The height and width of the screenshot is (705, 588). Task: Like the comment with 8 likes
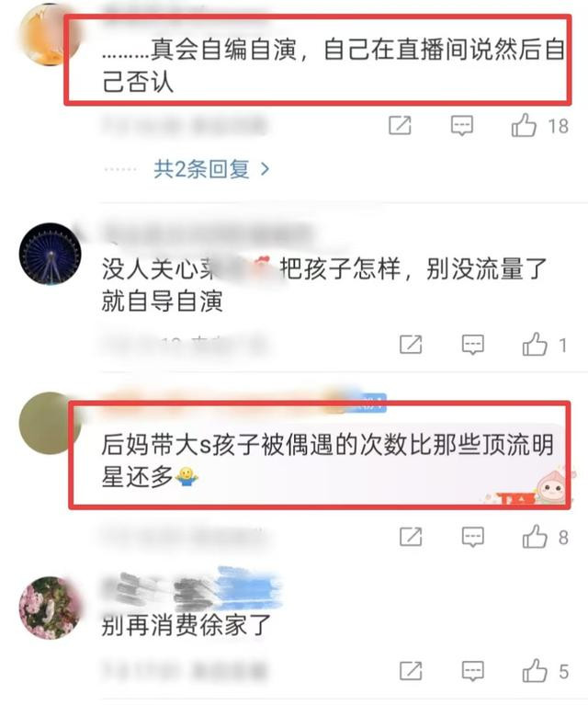535,536
